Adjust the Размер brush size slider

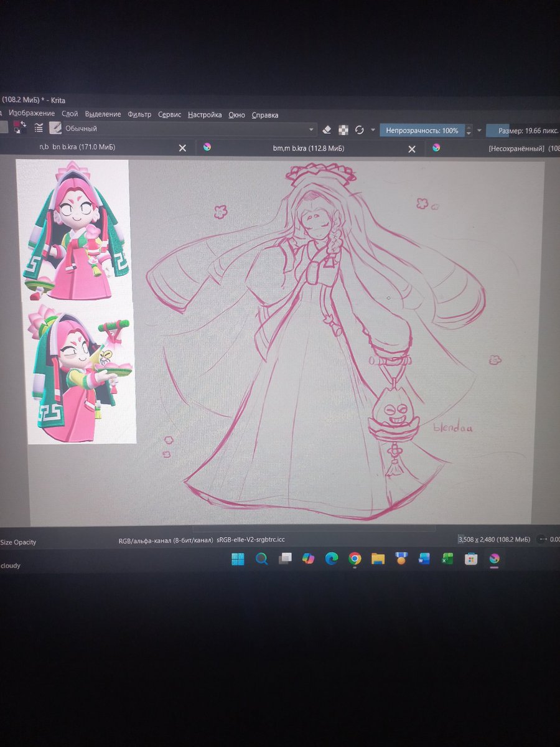(523, 131)
